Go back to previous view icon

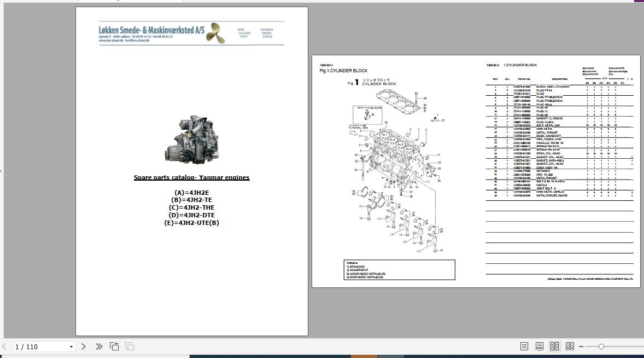pyautogui.click(x=114, y=347)
